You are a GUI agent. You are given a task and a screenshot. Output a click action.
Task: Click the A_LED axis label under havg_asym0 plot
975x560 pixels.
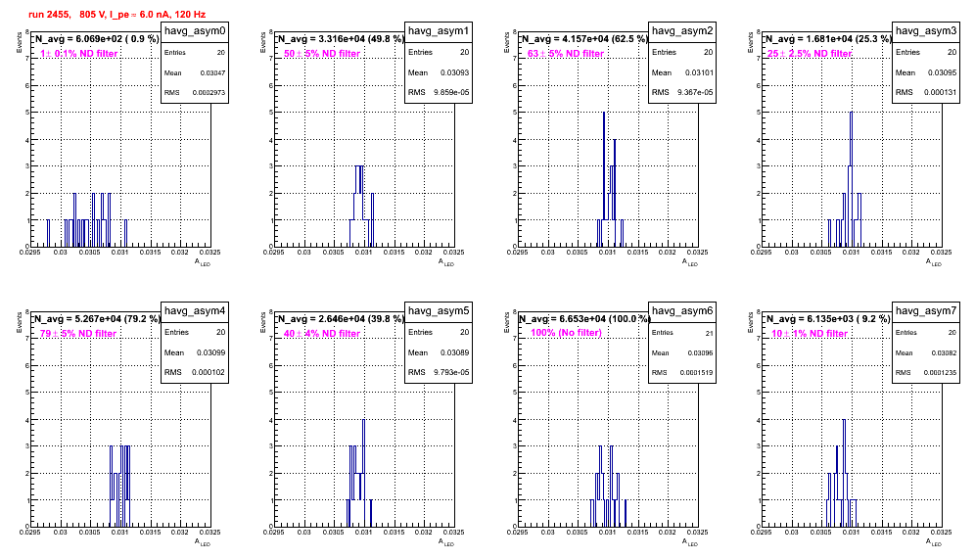203,262
